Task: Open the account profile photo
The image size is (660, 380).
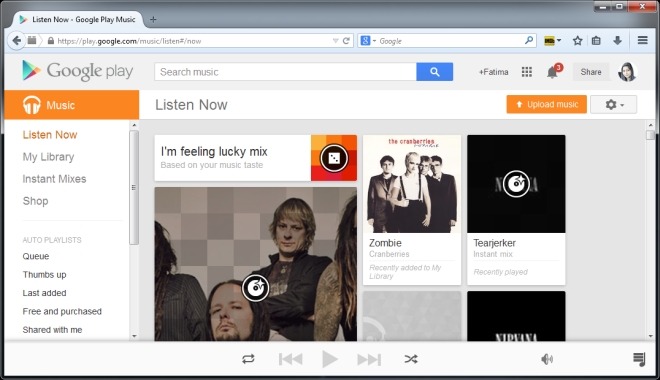Action: [627, 72]
